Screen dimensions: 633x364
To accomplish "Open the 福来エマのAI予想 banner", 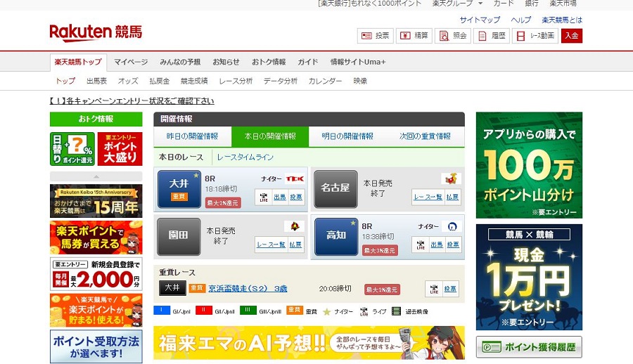I will (309, 343).
